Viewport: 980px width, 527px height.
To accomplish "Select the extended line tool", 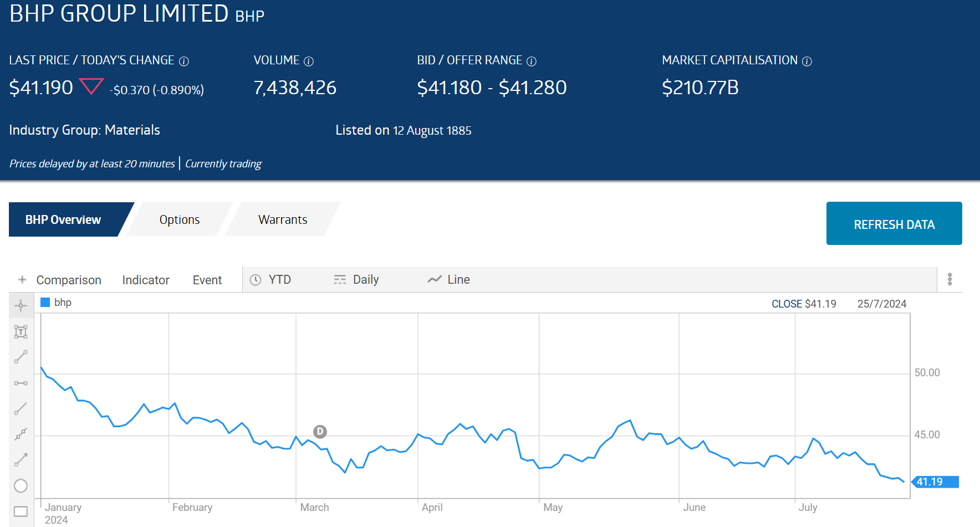I will coord(21,434).
